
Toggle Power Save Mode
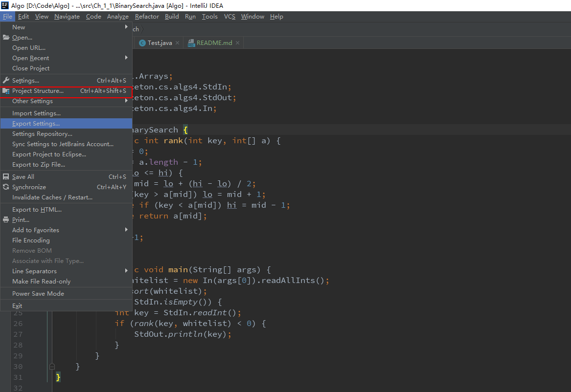click(x=38, y=294)
